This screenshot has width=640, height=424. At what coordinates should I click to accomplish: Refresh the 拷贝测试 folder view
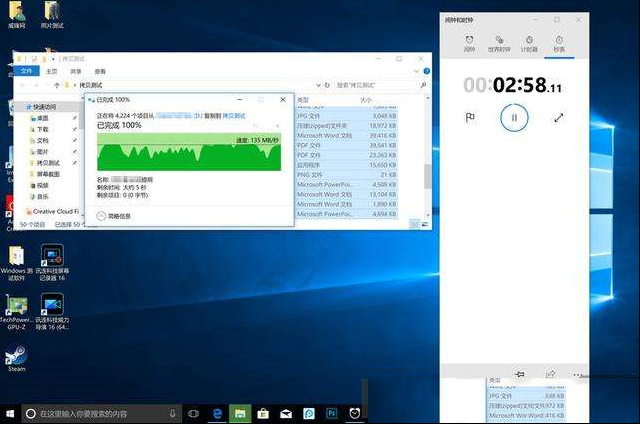point(327,85)
